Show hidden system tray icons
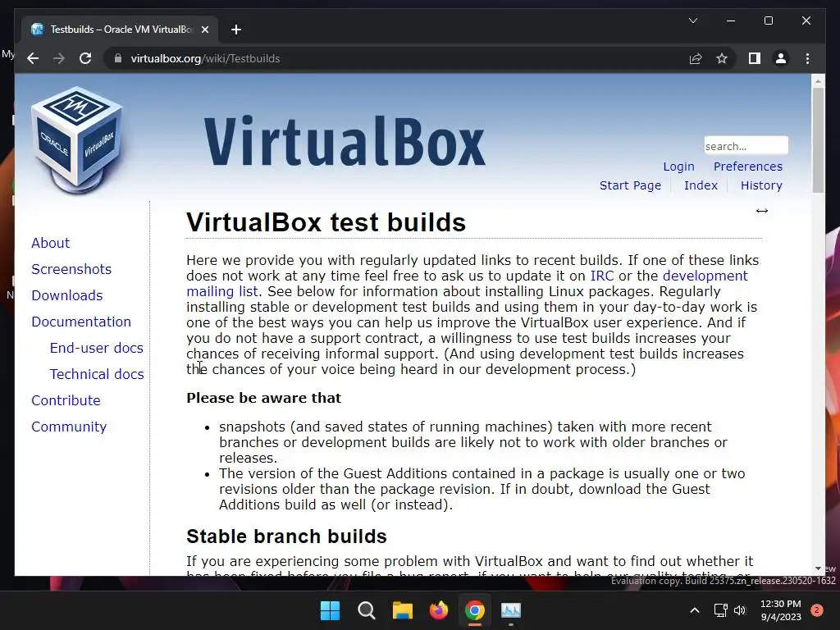This screenshot has width=840, height=630. [694, 610]
